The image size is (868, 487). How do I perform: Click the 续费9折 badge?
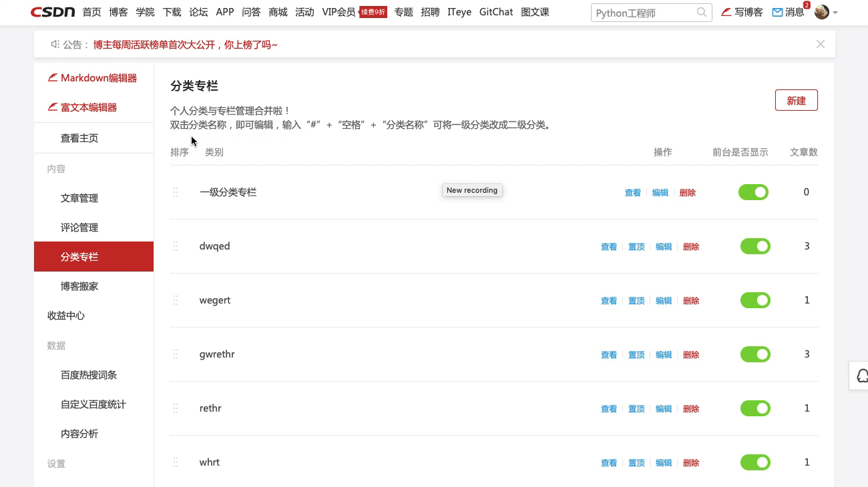click(373, 11)
